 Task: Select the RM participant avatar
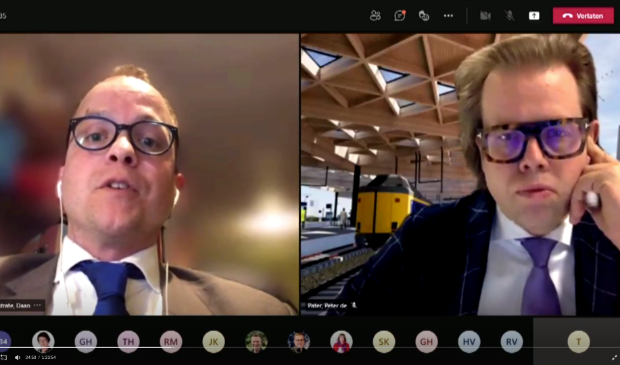click(171, 342)
